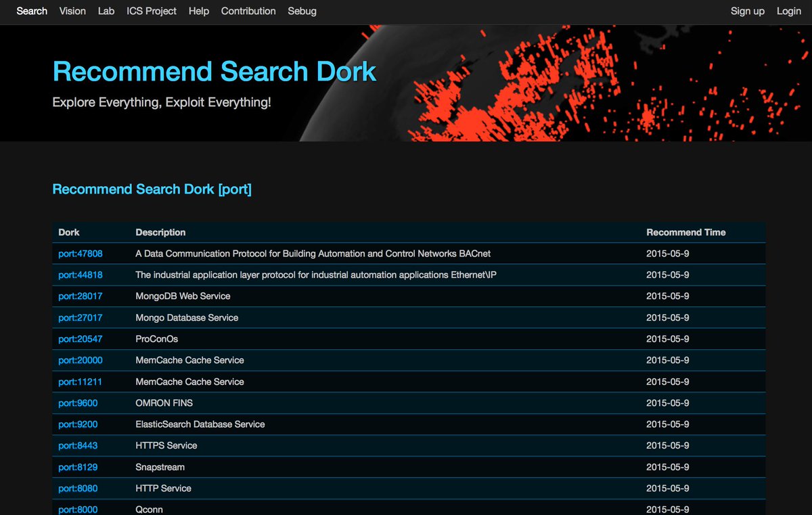Click Sign up link
Image resolution: width=812 pixels, height=515 pixels.
tap(748, 11)
